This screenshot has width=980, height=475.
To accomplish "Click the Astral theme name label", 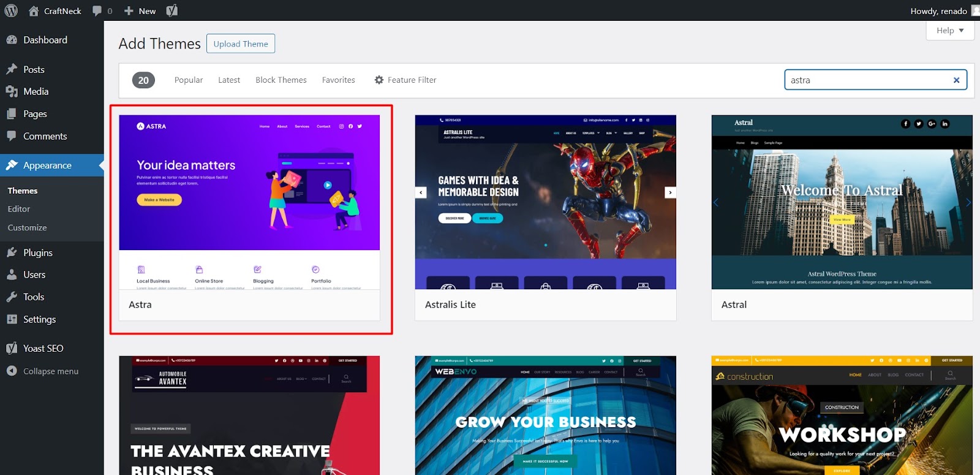I will point(734,305).
